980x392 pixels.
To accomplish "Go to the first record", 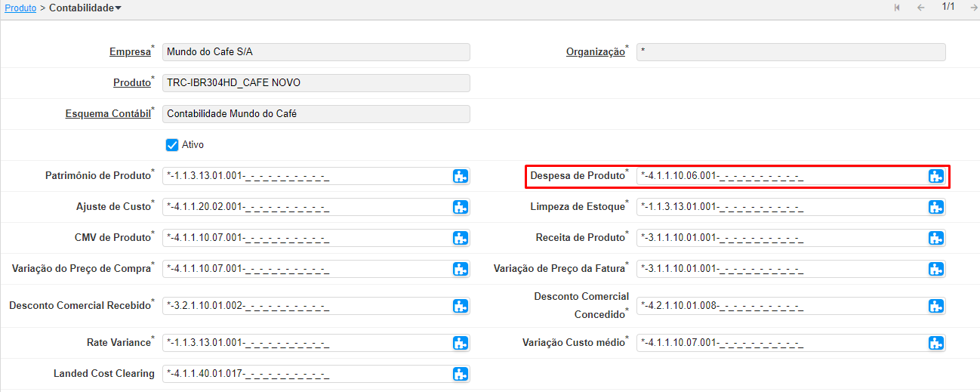I will (897, 8).
